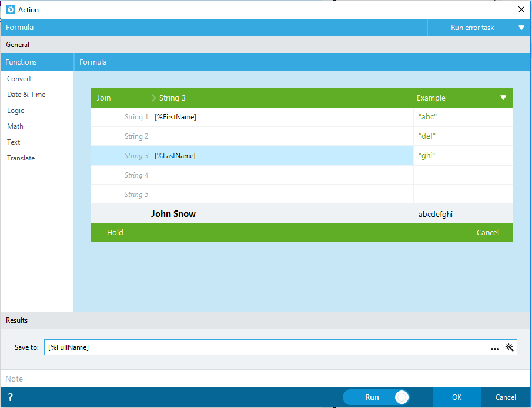This screenshot has height=408, width=532.
Task: Click Cancel in the green formula bar
Action: click(x=487, y=232)
